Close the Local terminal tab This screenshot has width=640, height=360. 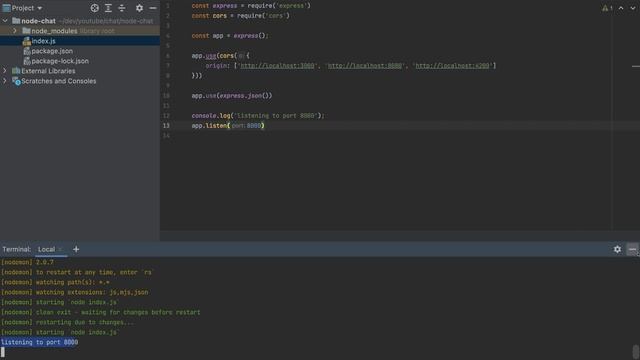tap(60, 249)
